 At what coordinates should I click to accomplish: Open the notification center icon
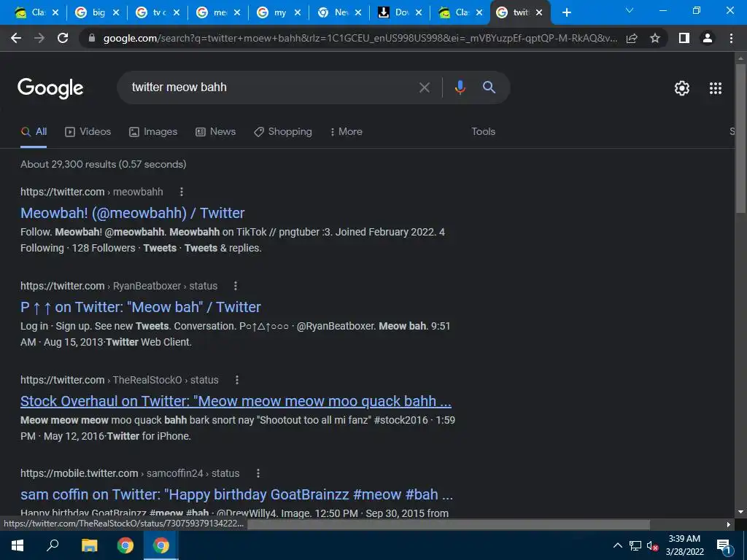724,546
